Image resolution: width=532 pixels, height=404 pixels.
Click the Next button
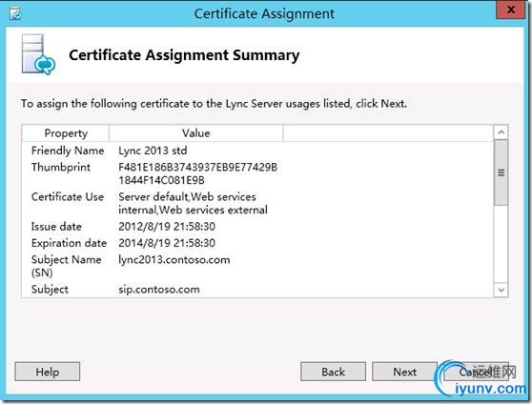point(404,372)
